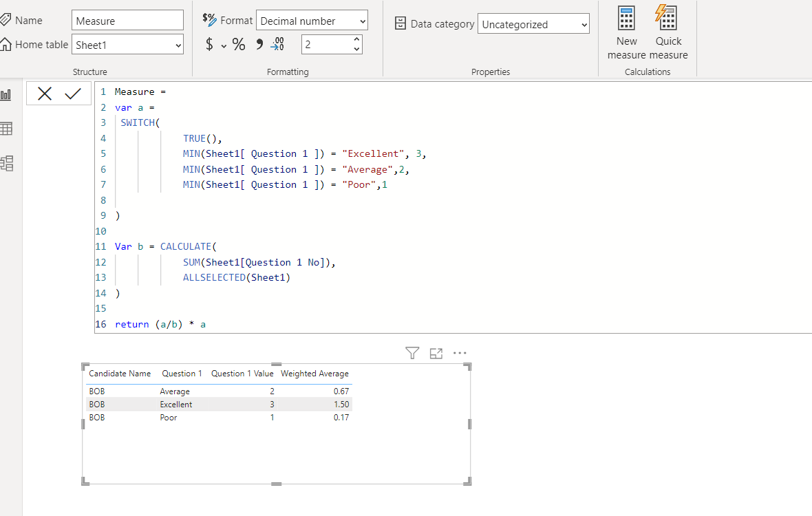Click "Excellent" string in formula
812x516 pixels.
point(373,153)
